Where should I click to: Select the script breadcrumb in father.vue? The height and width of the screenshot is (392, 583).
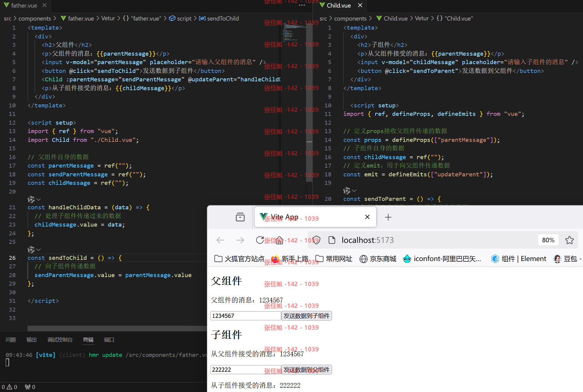(x=184, y=18)
